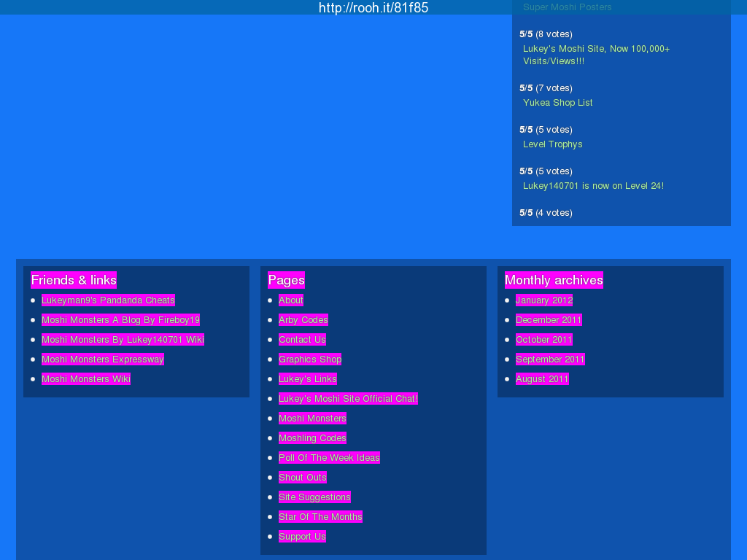Open the Site Suggestions page
This screenshot has width=747, height=560.
pyautogui.click(x=314, y=497)
